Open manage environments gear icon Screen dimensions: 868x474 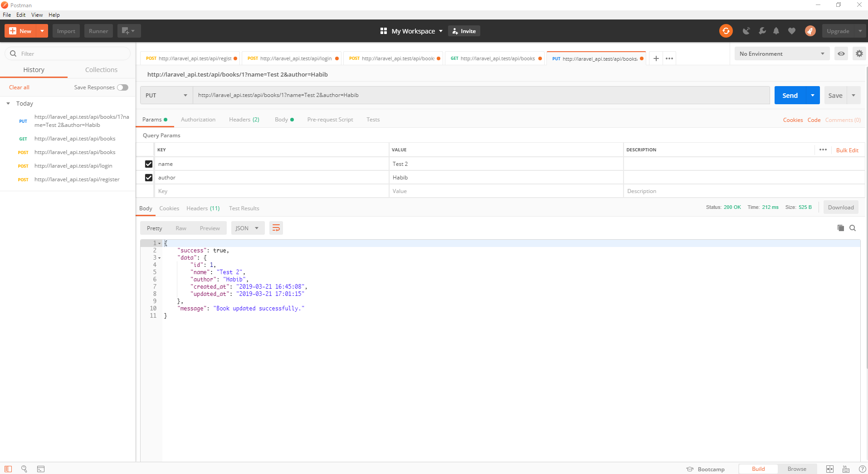click(859, 53)
